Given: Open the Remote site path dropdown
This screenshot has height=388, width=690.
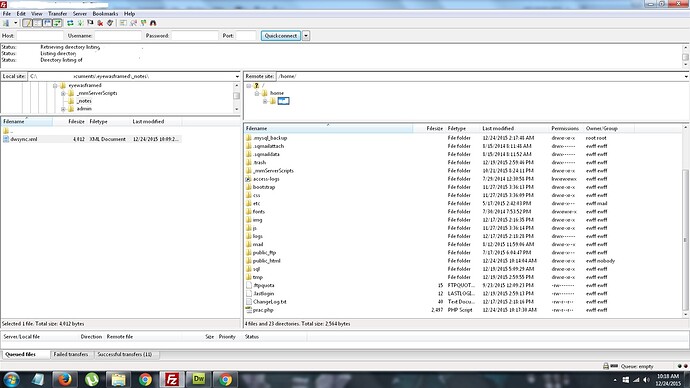Looking at the screenshot, I should point(686,77).
